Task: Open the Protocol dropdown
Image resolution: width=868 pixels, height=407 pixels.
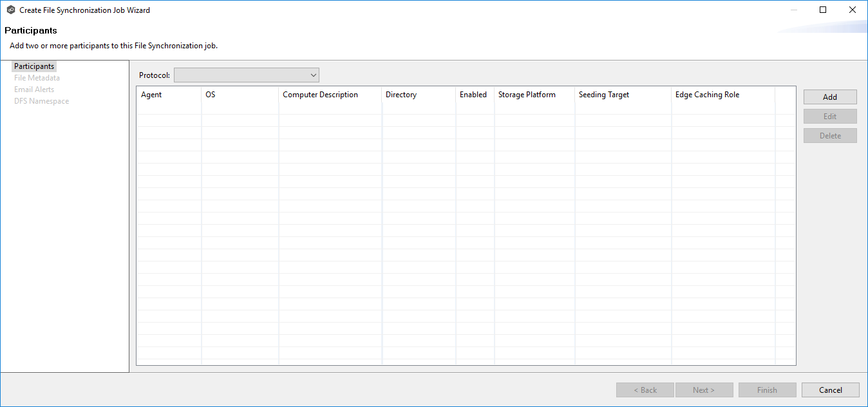Action: 247,75
